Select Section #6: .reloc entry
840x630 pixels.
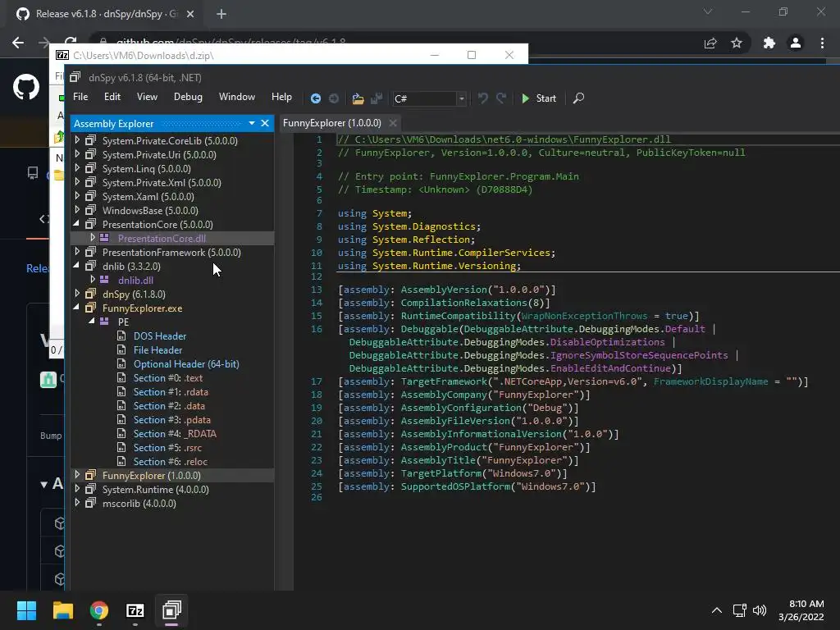(x=170, y=461)
